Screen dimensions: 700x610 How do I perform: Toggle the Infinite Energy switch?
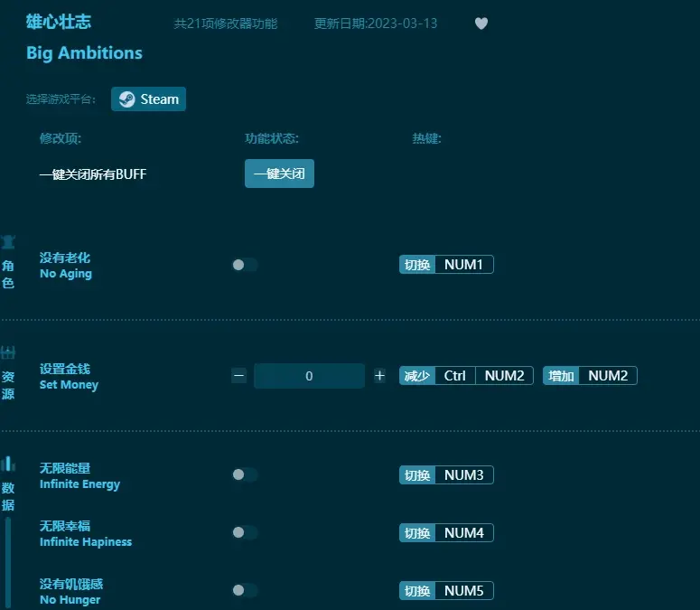(245, 474)
